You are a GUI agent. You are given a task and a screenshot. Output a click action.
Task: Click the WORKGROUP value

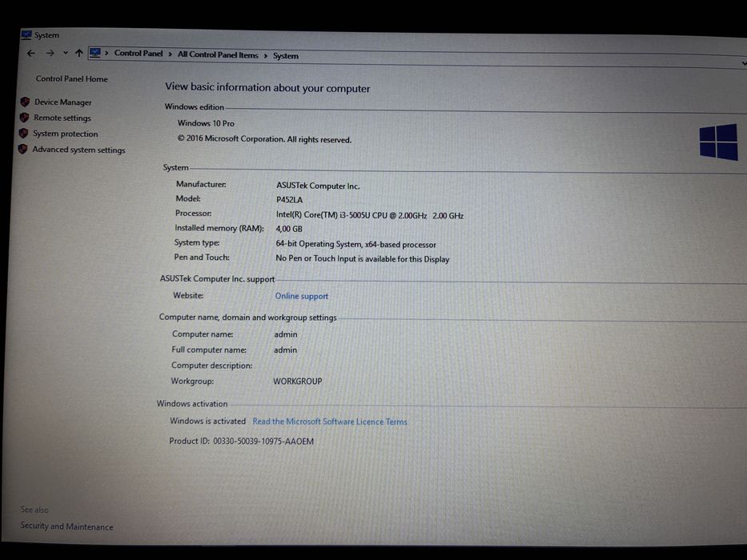point(297,382)
